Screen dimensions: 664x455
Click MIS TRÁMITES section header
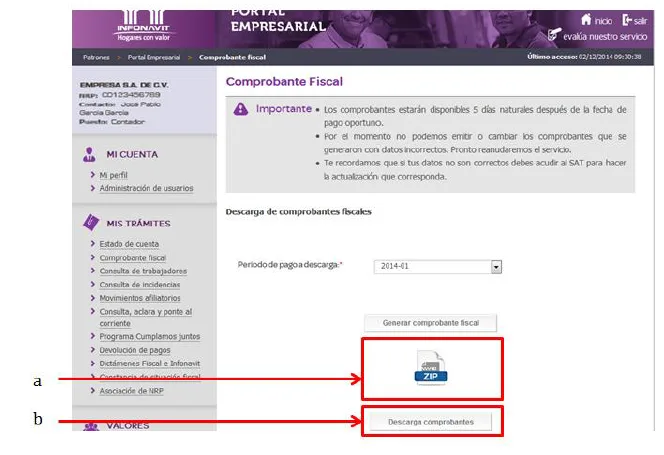point(138,223)
